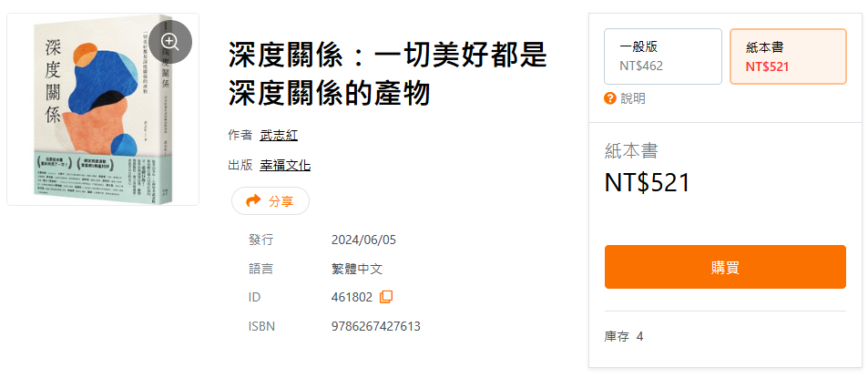Open publisher 幸福文化 link
The image size is (868, 378).
click(x=285, y=165)
